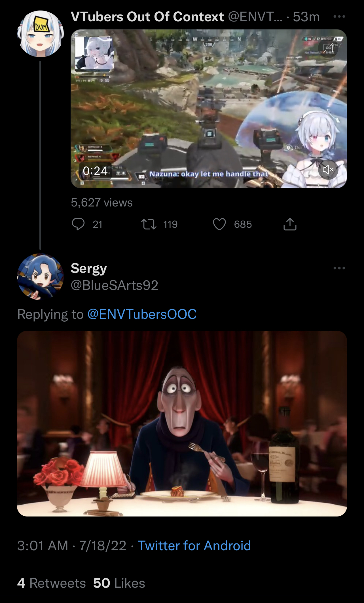Open Sergy's profile avatar
The image size is (364, 603).
click(x=40, y=277)
